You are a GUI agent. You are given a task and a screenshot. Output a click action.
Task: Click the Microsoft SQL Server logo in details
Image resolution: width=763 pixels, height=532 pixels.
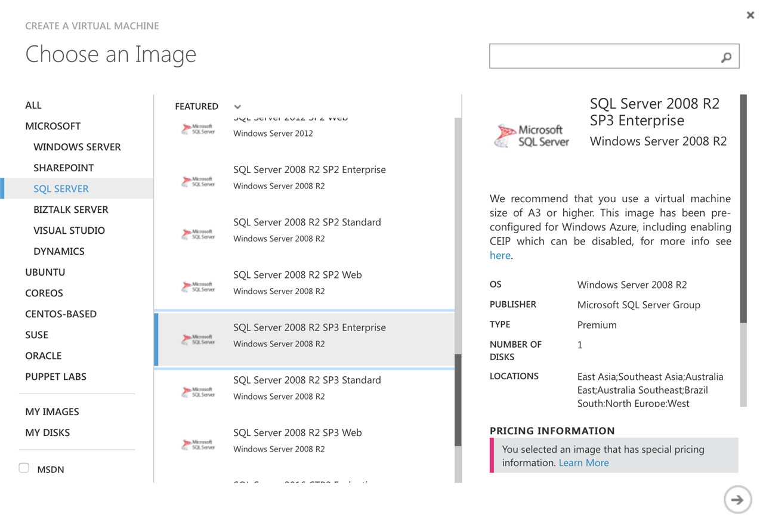pyautogui.click(x=532, y=135)
